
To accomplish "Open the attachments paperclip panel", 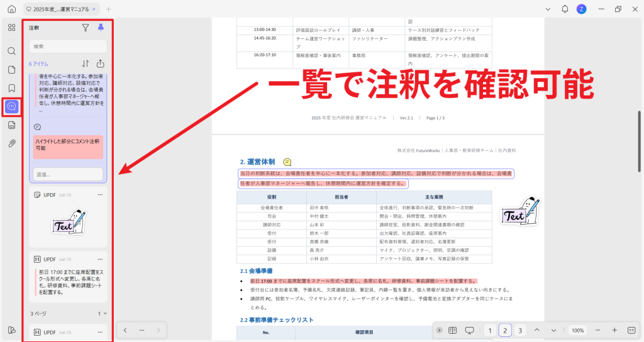I will 11,144.
